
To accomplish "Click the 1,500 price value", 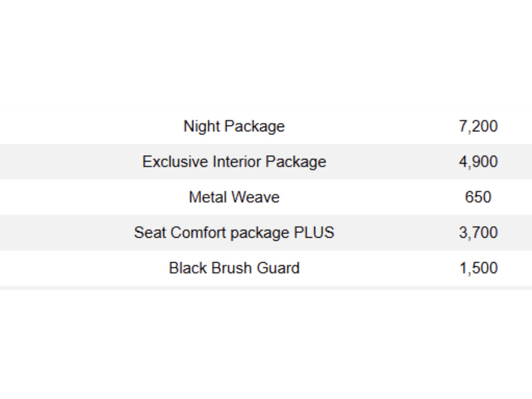I will click(478, 268).
